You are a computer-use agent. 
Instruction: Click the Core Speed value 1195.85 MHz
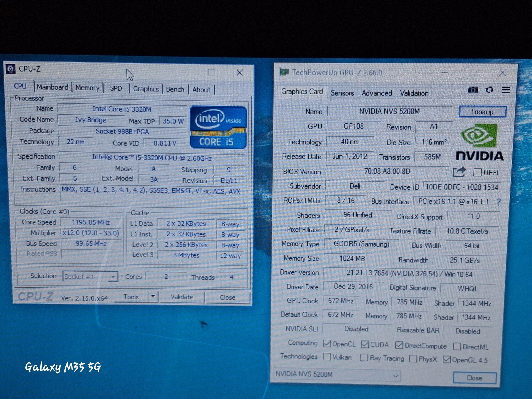(x=91, y=222)
